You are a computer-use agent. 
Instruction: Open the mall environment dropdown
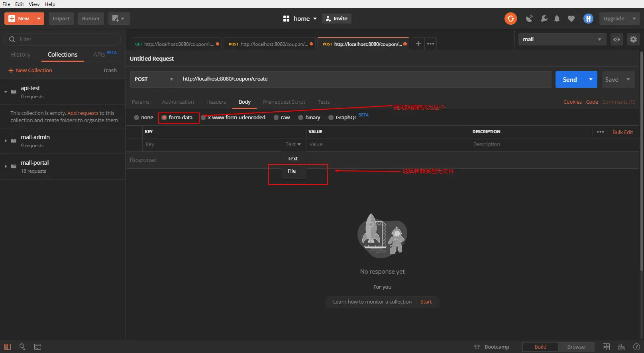click(562, 39)
